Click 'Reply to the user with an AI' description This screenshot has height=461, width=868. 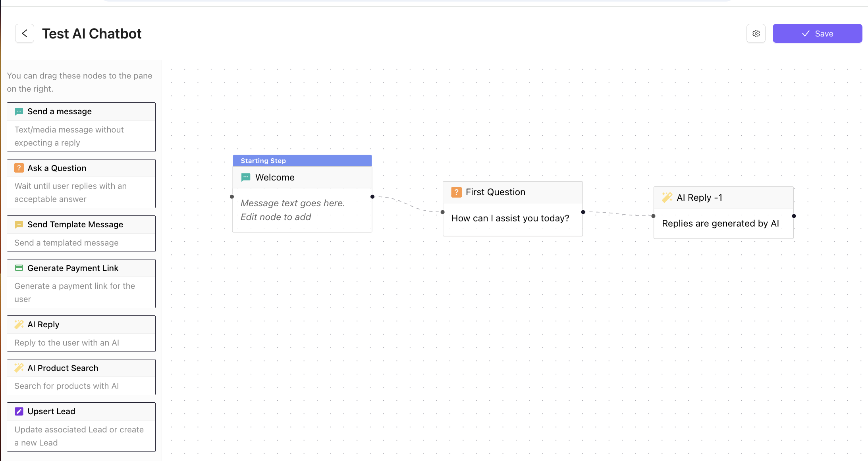(67, 343)
